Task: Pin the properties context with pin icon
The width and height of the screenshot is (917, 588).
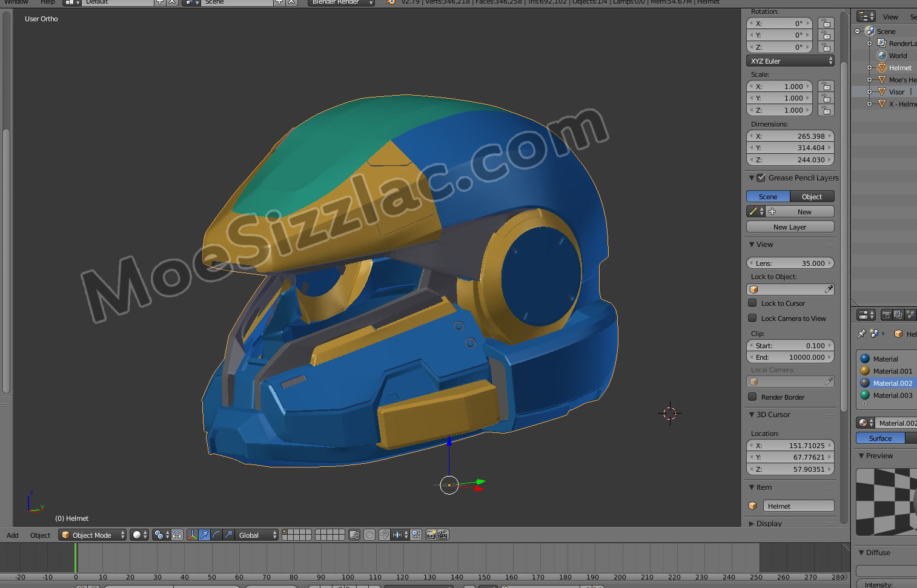Action: 861,334
